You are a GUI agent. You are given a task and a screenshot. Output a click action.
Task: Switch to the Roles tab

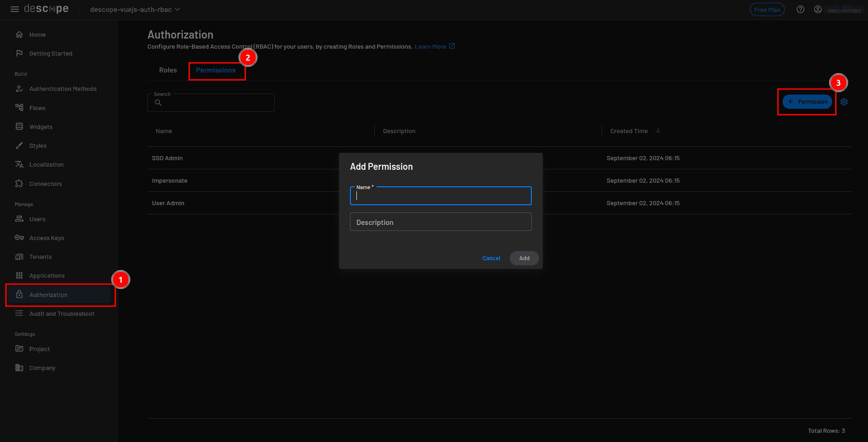(168, 70)
